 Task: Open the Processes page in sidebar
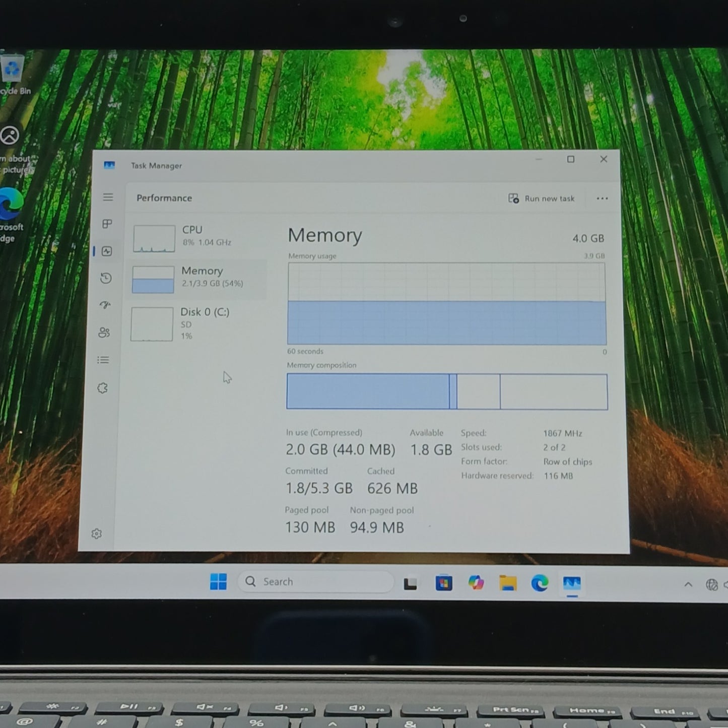pyautogui.click(x=107, y=224)
